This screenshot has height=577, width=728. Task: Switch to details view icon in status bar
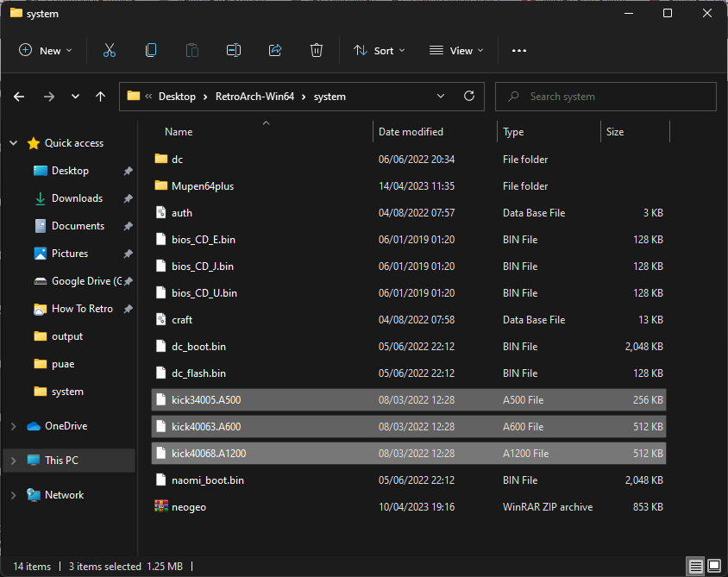(x=695, y=567)
